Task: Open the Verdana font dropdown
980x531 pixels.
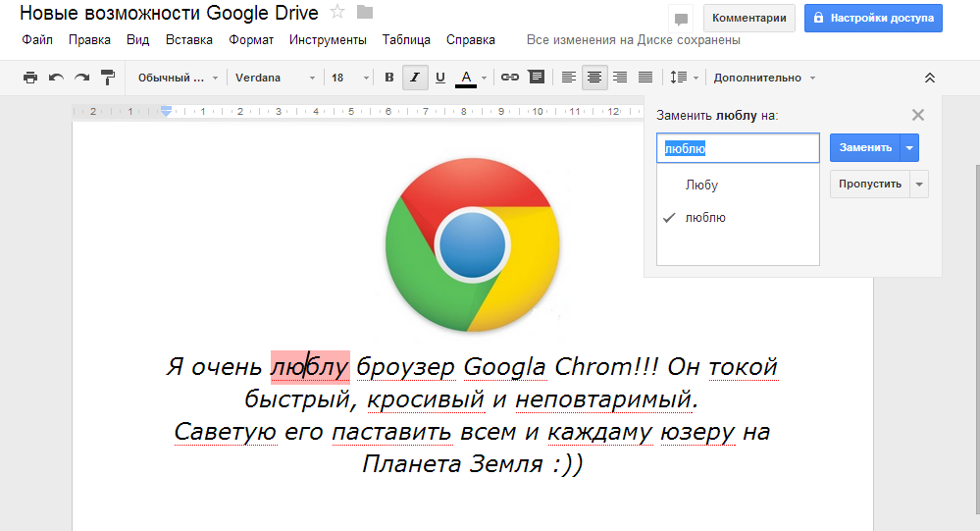Action: tap(276, 78)
